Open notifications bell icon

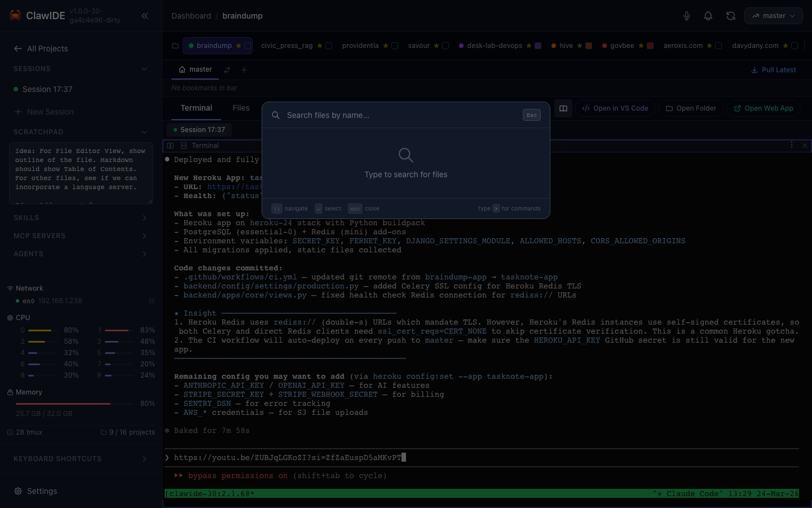point(708,16)
